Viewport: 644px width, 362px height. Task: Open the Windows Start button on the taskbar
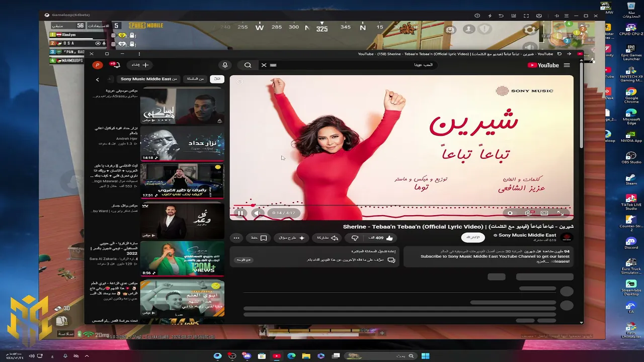(425, 356)
